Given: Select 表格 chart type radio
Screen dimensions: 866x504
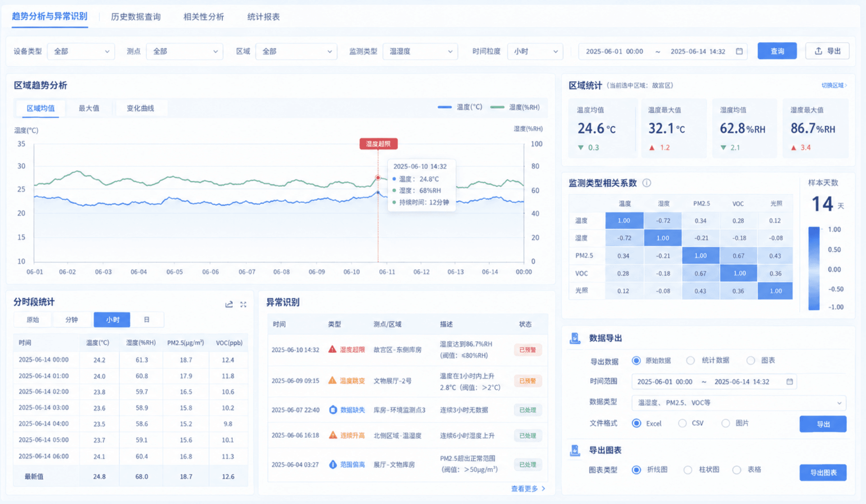Looking at the screenshot, I should (x=737, y=470).
